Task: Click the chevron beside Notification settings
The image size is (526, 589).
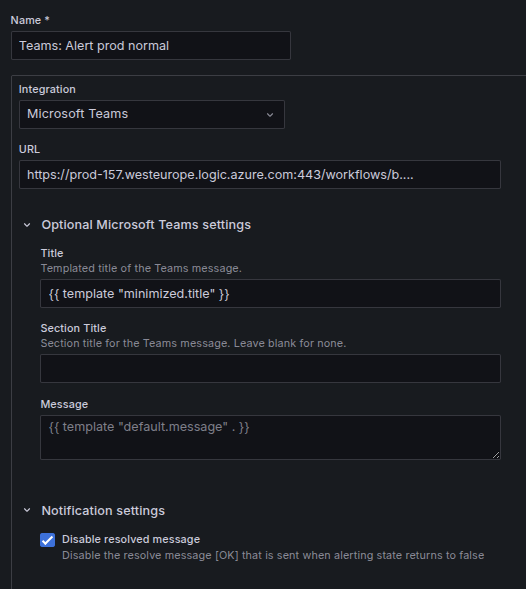Action: [x=27, y=510]
